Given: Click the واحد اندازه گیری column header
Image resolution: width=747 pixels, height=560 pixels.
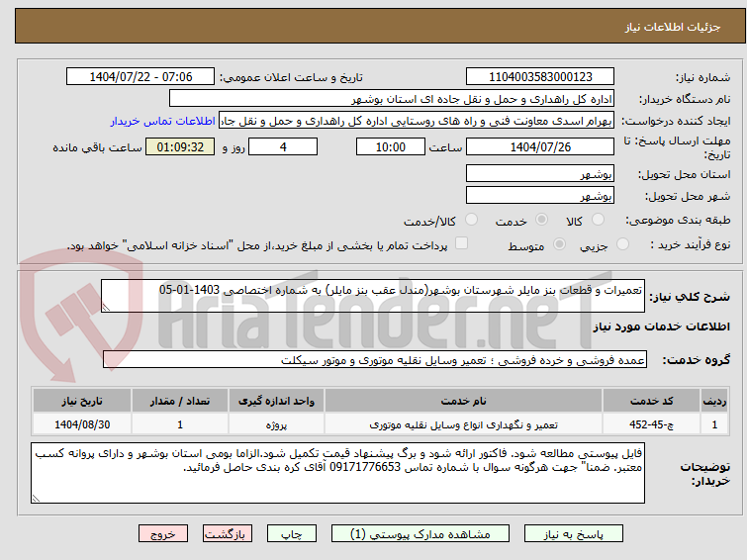Looking at the screenshot, I should click(276, 401).
